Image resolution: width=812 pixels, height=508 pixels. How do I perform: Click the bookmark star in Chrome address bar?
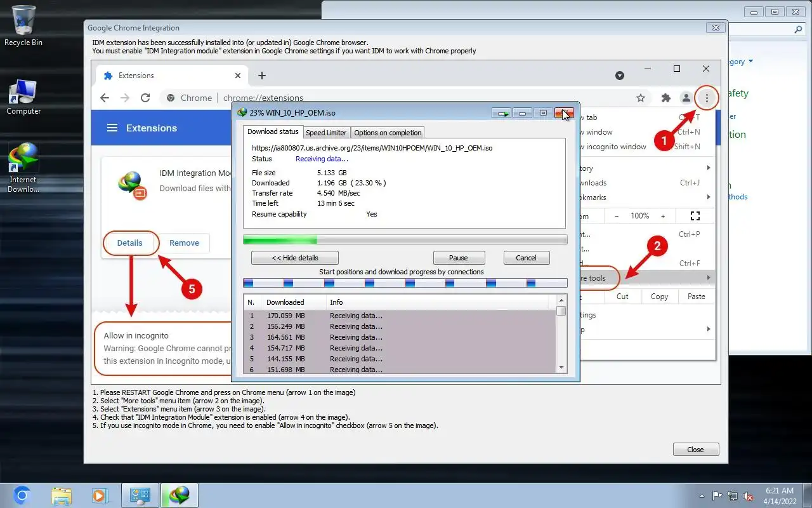pyautogui.click(x=641, y=98)
